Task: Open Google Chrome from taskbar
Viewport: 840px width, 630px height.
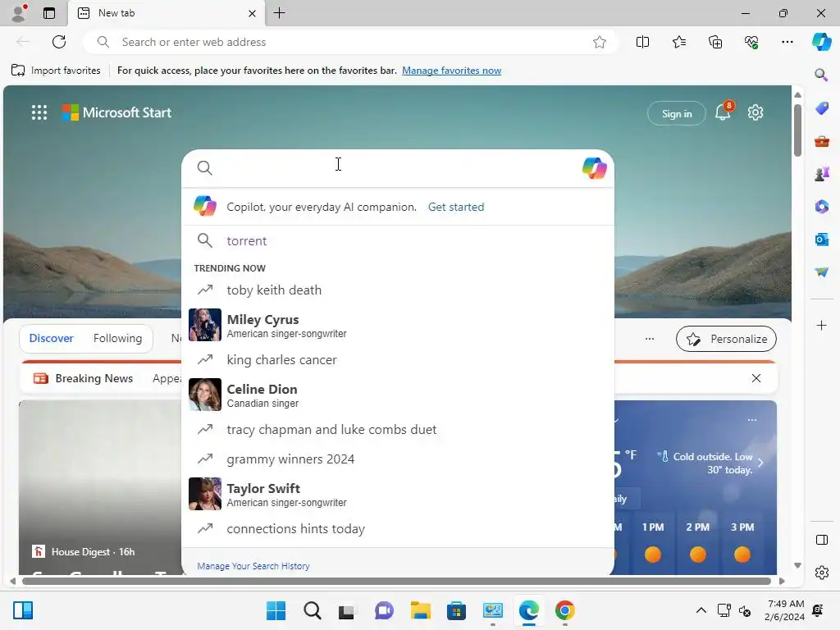Action: click(564, 610)
